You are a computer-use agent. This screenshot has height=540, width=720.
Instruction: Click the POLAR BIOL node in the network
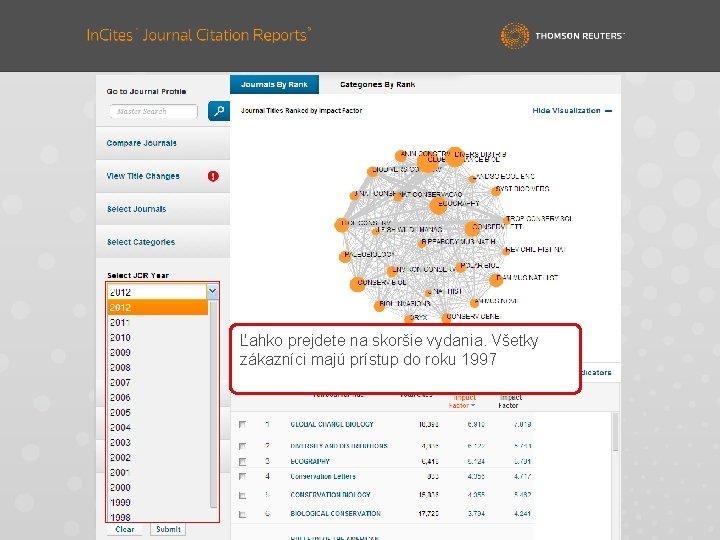[x=461, y=267]
